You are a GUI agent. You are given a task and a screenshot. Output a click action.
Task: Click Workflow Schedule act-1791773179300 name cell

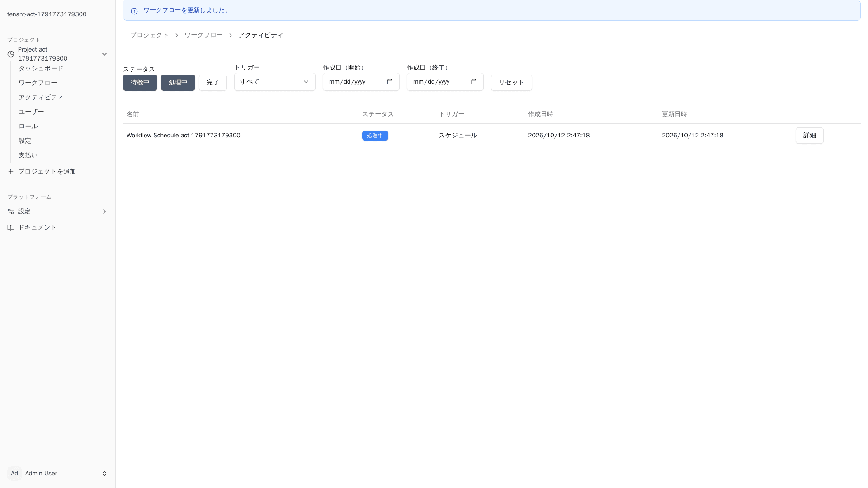pos(184,136)
